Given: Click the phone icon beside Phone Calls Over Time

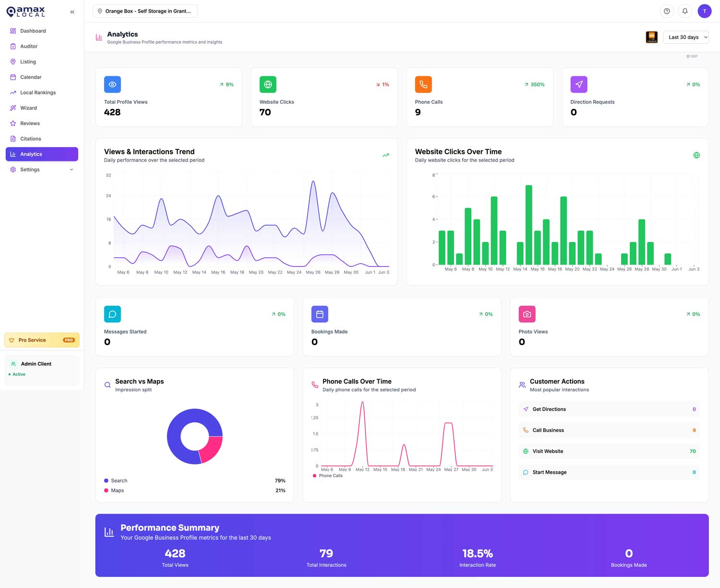Looking at the screenshot, I should pos(315,385).
